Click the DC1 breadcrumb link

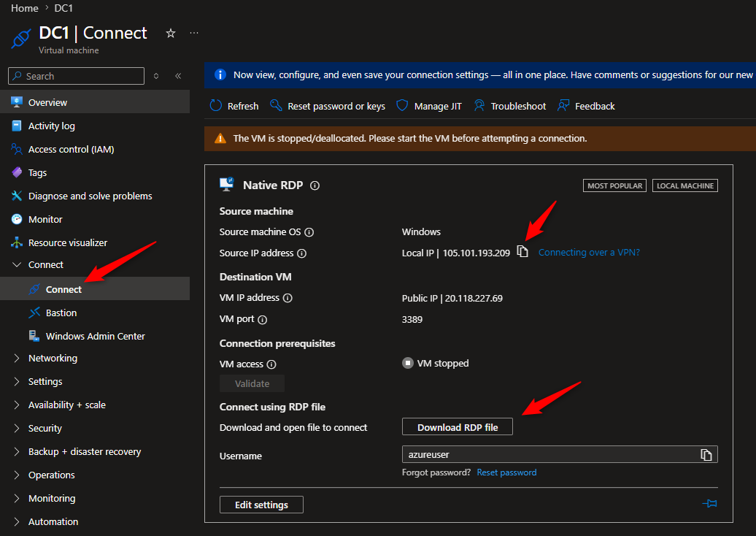pos(63,8)
